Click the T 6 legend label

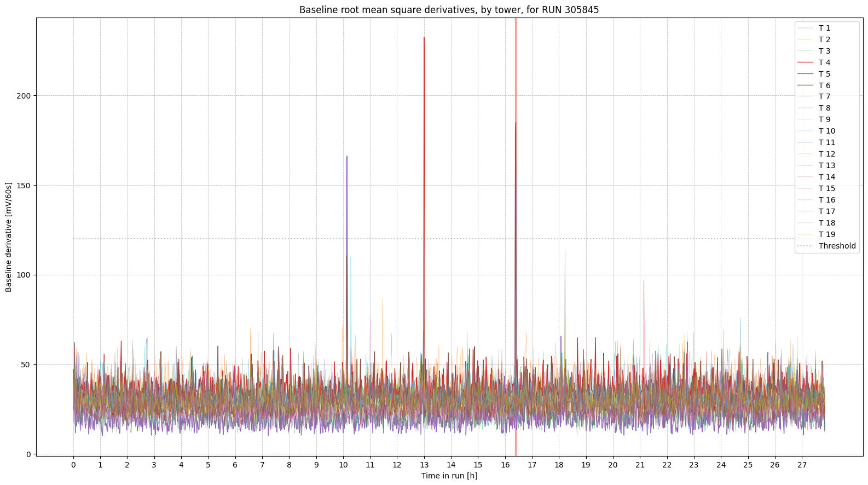click(824, 85)
